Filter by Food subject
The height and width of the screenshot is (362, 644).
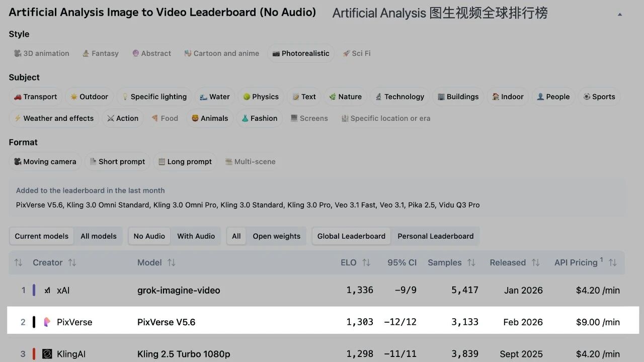tap(165, 118)
